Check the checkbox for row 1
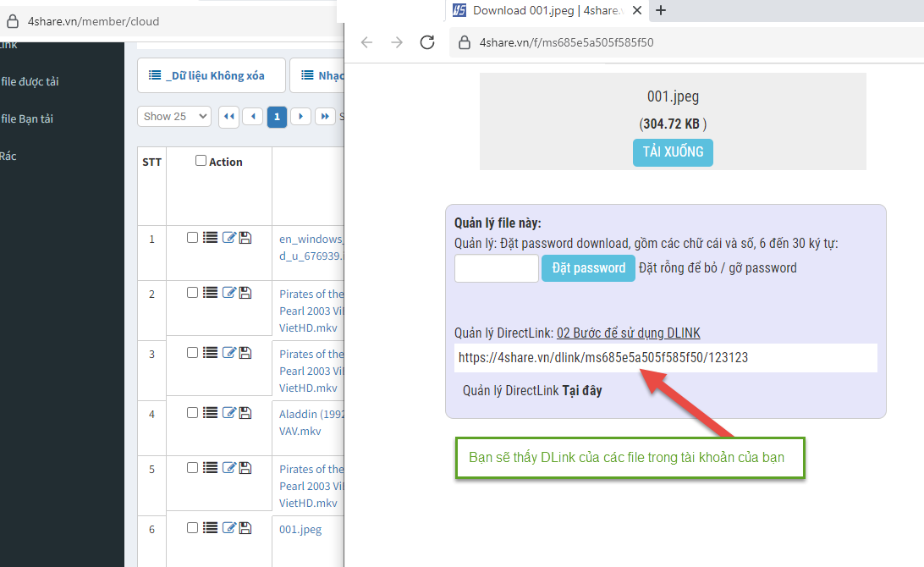Viewport: 924px width, 567px height. (192, 238)
